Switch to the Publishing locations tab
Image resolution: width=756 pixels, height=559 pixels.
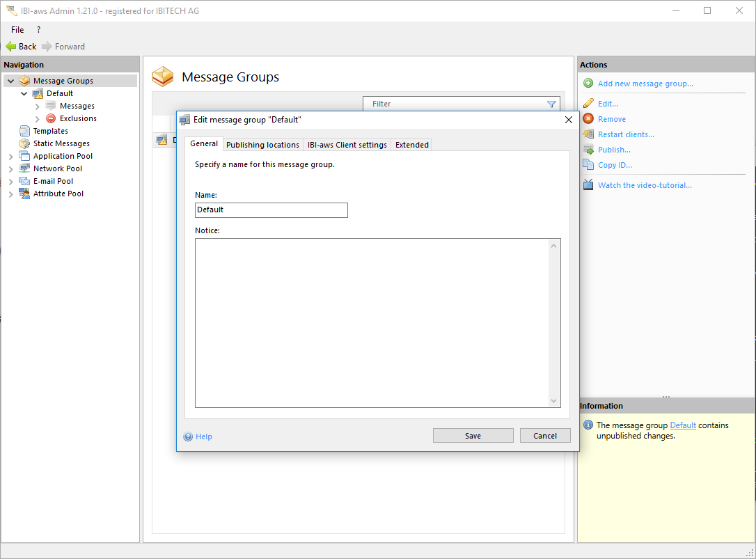pos(262,145)
